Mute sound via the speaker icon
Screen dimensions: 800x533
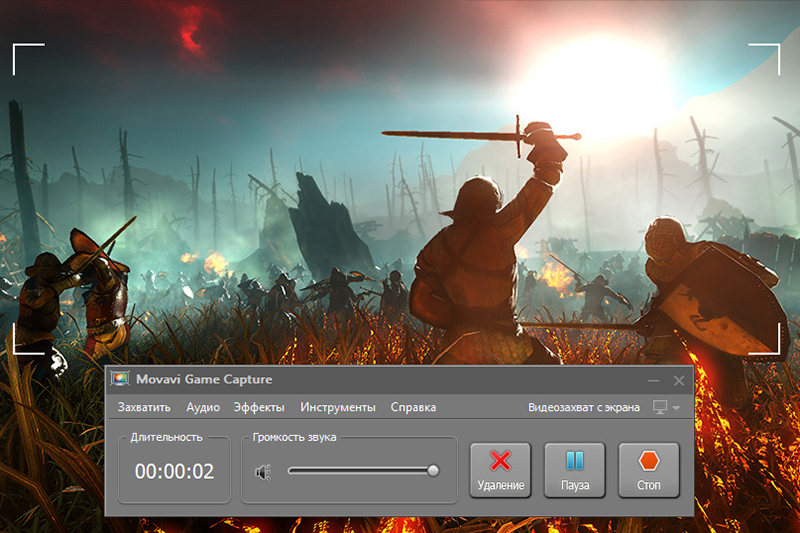(x=262, y=471)
